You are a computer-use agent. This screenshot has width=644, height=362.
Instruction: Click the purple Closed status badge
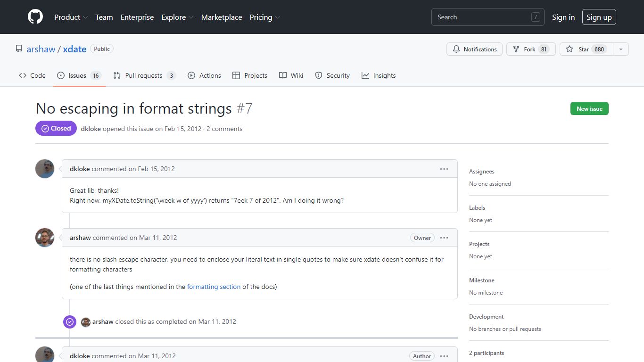coord(56,128)
